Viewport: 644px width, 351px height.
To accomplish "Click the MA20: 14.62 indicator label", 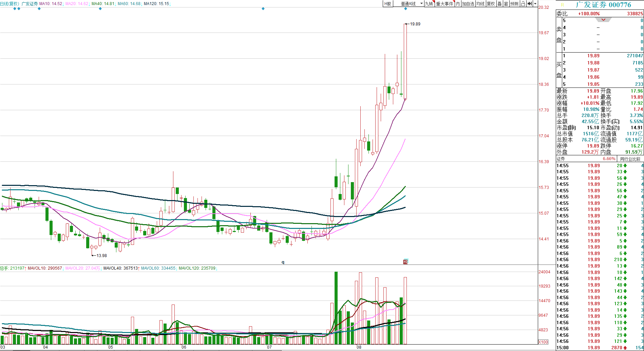I will click(77, 4).
